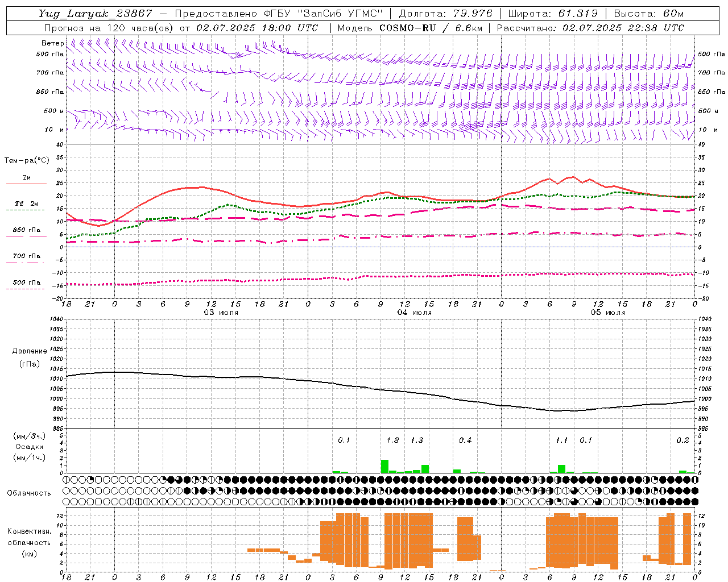Click the 0.4 precipitation total value

[465, 440]
